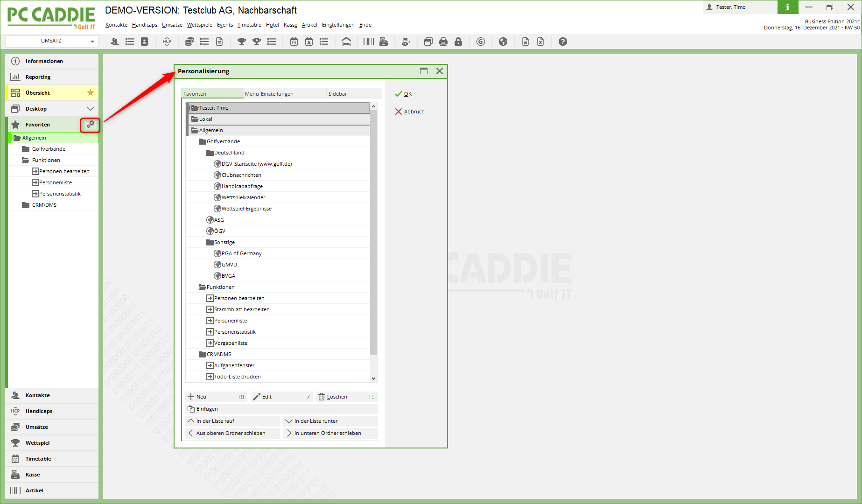Open the help question mark icon
This screenshot has width=862, height=504.
[x=563, y=42]
